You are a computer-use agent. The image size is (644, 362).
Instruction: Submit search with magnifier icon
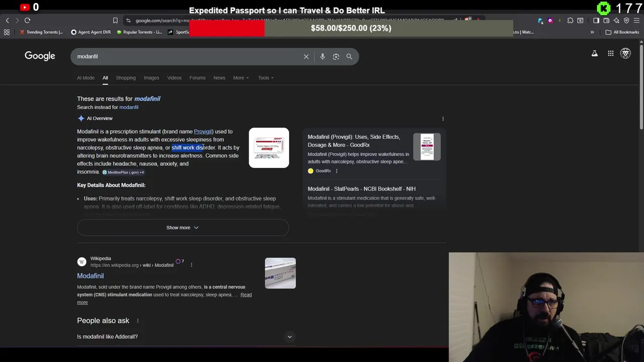tap(349, 57)
